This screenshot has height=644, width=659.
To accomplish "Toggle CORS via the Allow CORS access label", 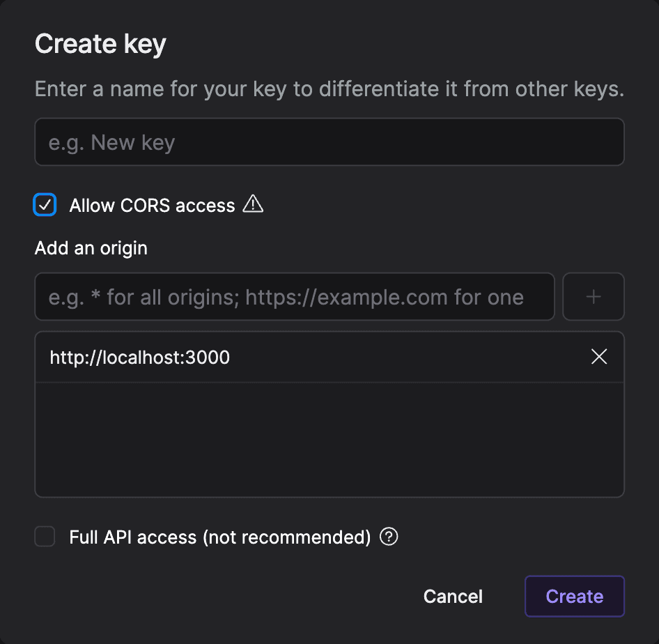I will 152,206.
